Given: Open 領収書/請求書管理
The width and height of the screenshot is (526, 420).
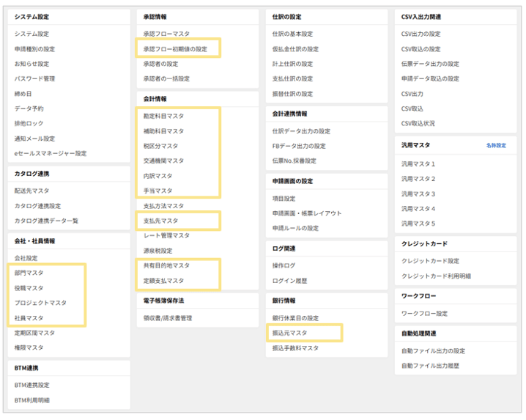Looking at the screenshot, I should point(168,318).
